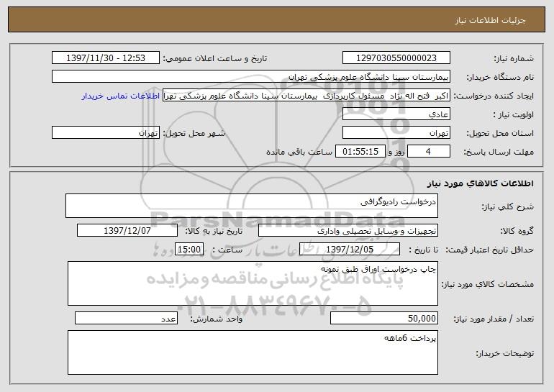Click the label اولویت نیاز
Screen dimensions: 554x392
[513, 115]
